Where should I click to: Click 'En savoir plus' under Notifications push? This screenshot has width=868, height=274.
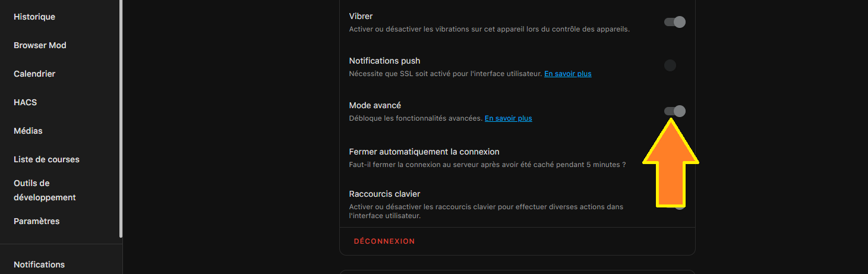(567, 74)
